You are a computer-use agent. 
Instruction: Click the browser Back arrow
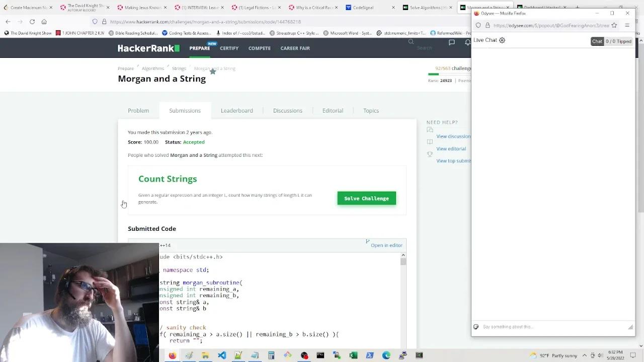coord(8,22)
